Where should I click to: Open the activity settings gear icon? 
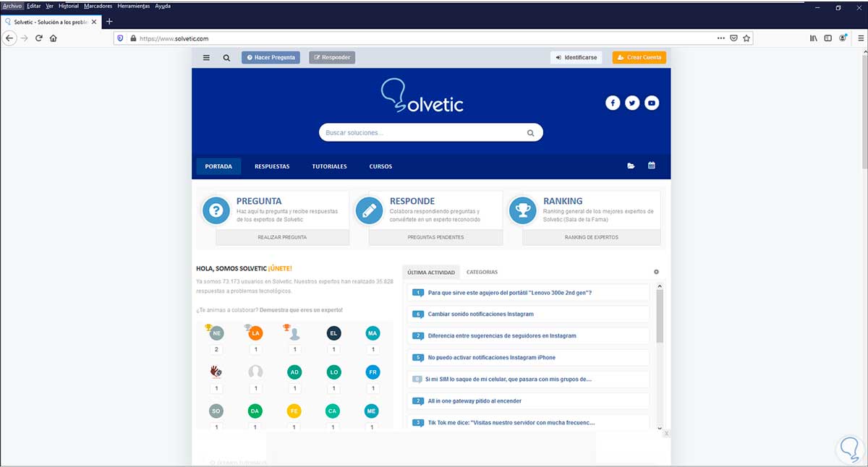pyautogui.click(x=656, y=273)
